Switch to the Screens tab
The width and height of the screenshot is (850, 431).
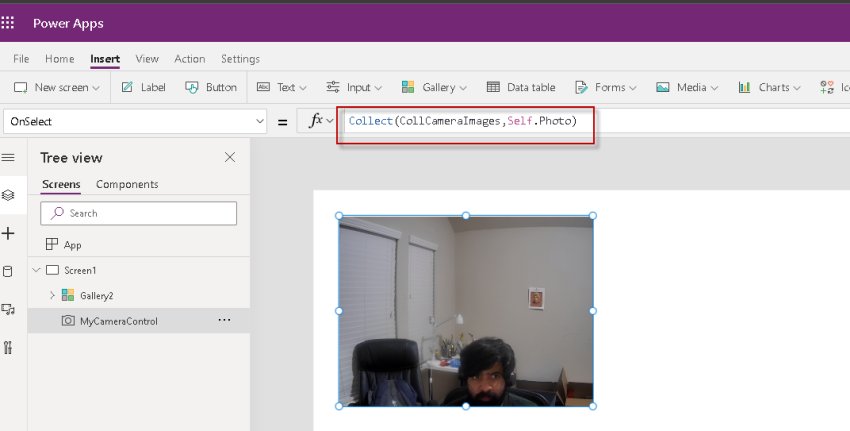pos(61,184)
